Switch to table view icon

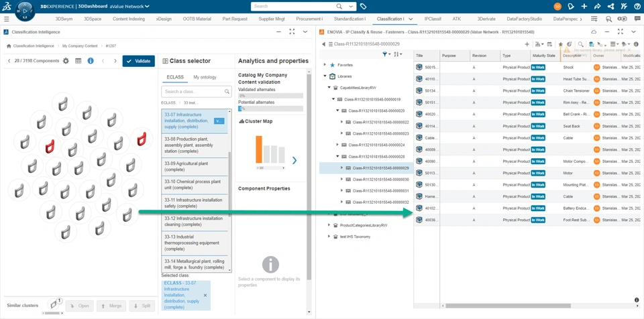coord(78,61)
